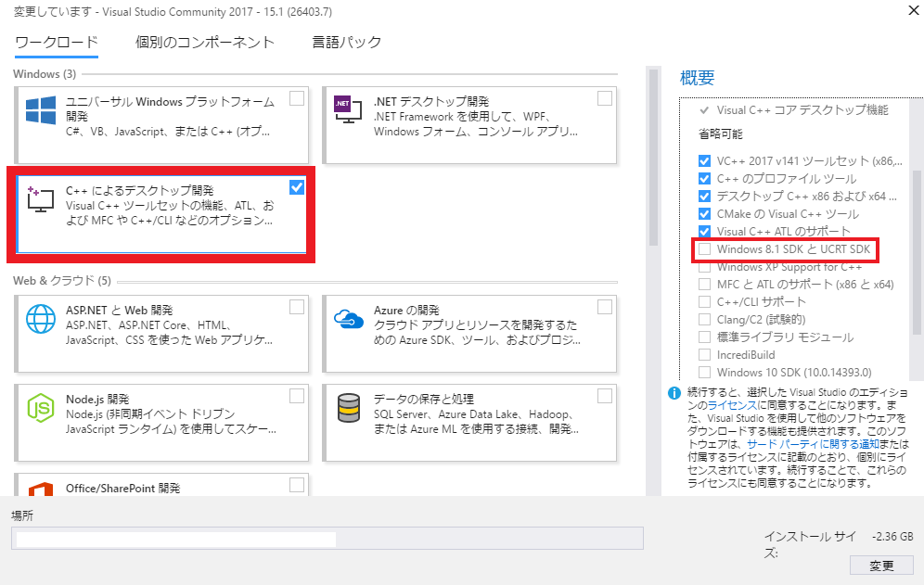924x585 pixels.
Task: Click the .NET desktop development icon
Action: click(x=348, y=109)
